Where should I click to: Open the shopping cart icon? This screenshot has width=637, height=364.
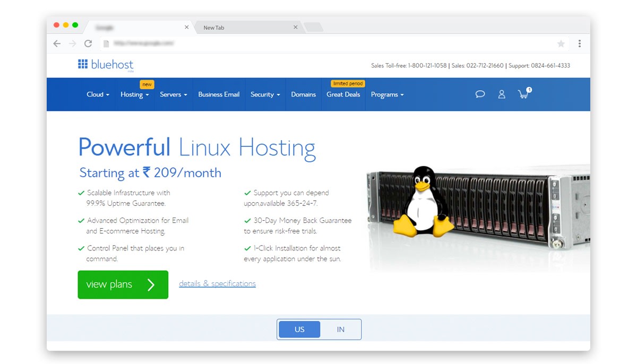coord(524,94)
